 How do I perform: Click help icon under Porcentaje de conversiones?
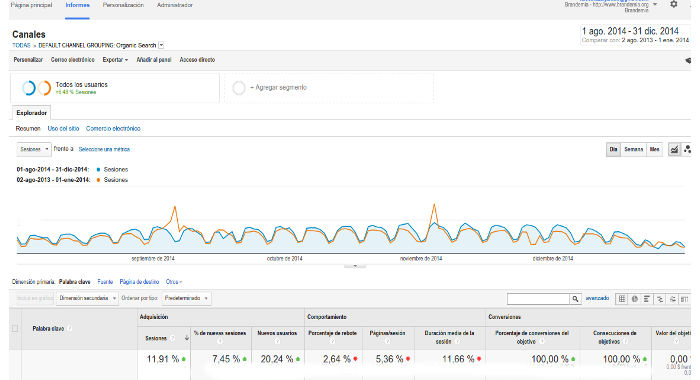coord(542,342)
